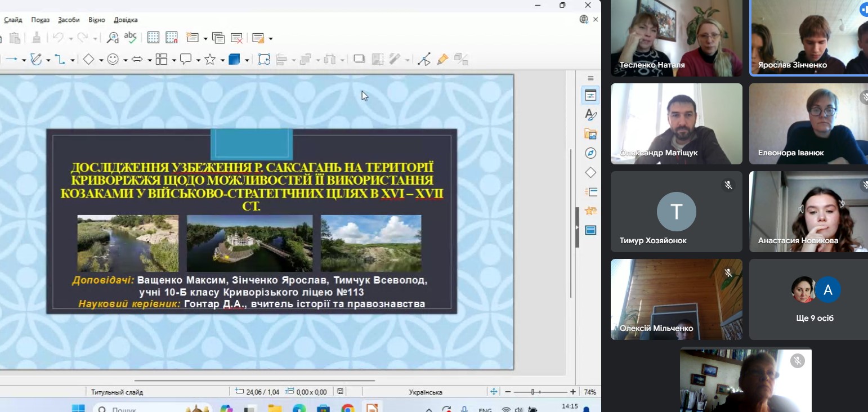Toggle the extrusion 3D cubes icon
Viewport: 868px width, 412px height.
(461, 59)
